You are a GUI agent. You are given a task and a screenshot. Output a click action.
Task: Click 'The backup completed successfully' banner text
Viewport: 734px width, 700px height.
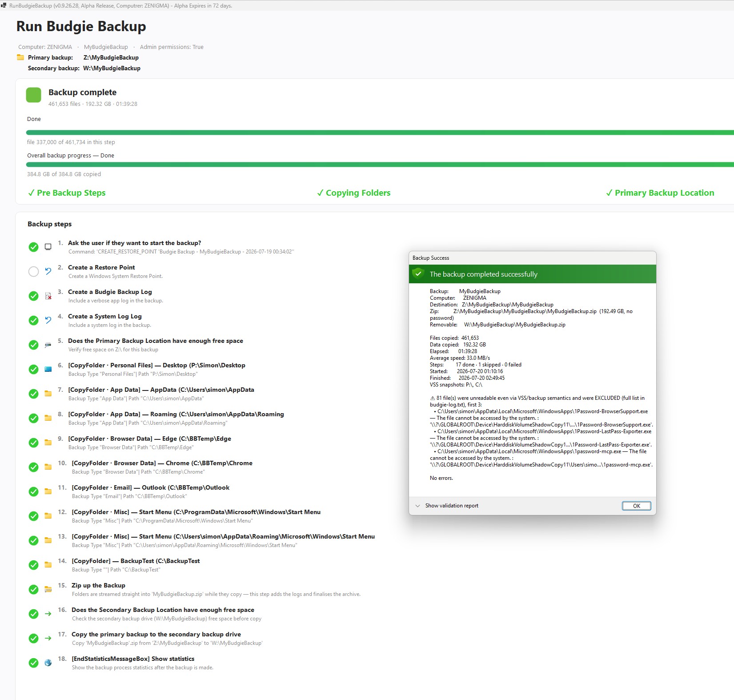[484, 274]
